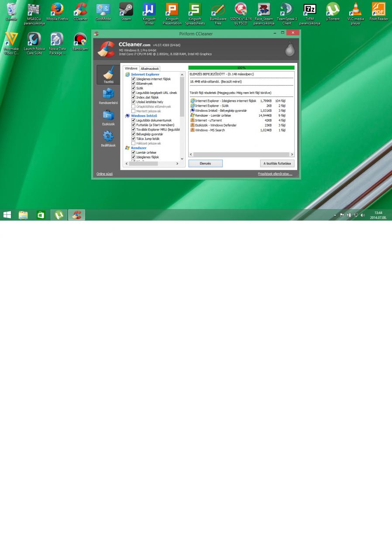Toggle További Explorer MRU checkbox
The height and width of the screenshot is (559, 392).
pyautogui.click(x=134, y=129)
